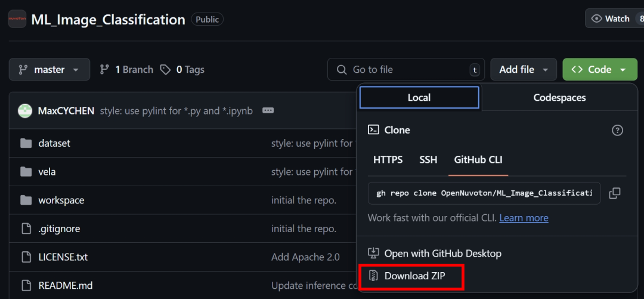Open the master branch dropdown
The image size is (644, 299).
point(49,69)
